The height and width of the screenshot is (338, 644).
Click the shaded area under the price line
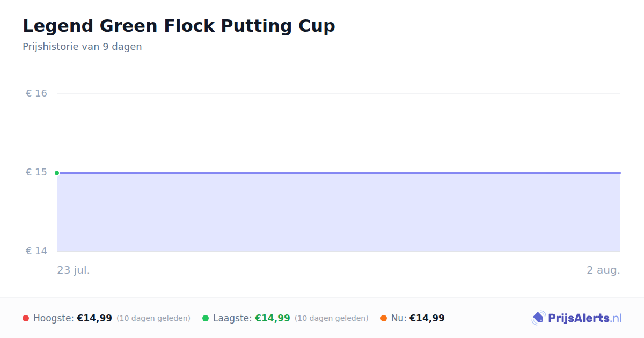(x=339, y=212)
